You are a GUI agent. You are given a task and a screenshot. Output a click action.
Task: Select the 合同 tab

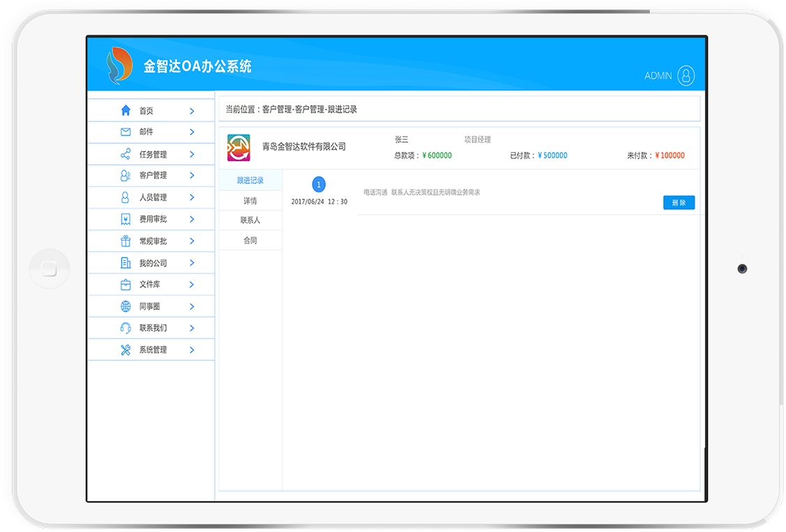pos(250,241)
